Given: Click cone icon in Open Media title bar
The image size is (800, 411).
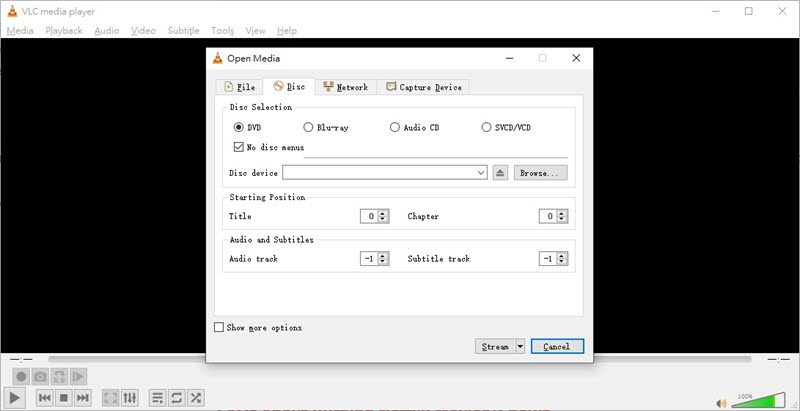Looking at the screenshot, I should (218, 58).
